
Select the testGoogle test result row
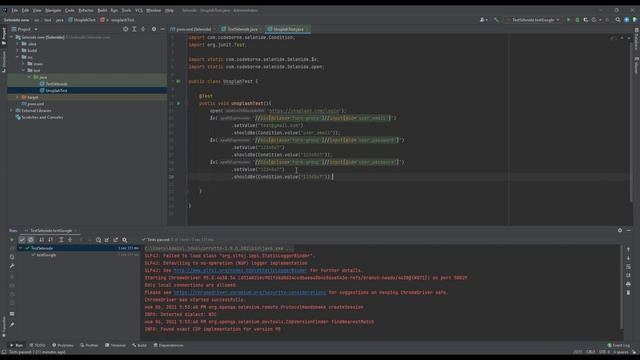78,255
